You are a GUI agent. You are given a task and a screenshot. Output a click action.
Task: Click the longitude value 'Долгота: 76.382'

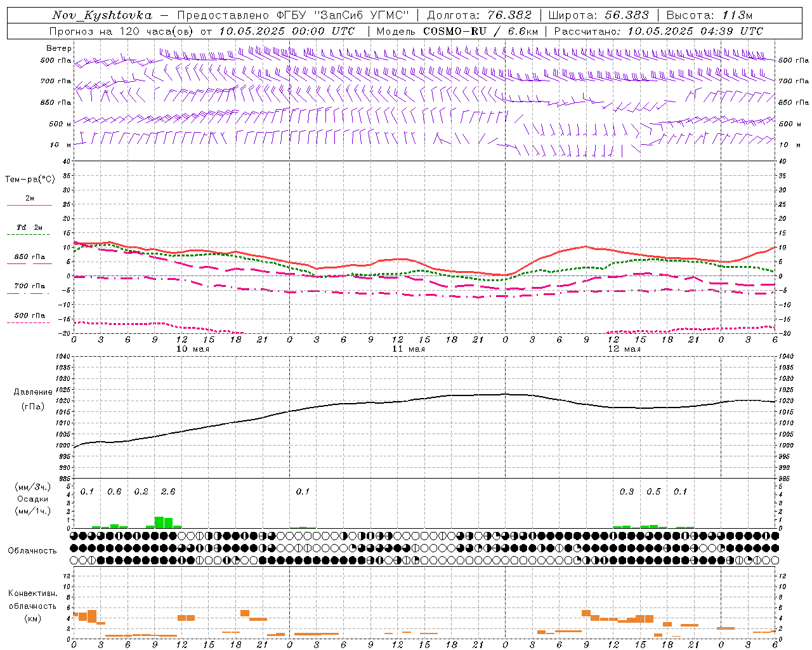pyautogui.click(x=480, y=15)
